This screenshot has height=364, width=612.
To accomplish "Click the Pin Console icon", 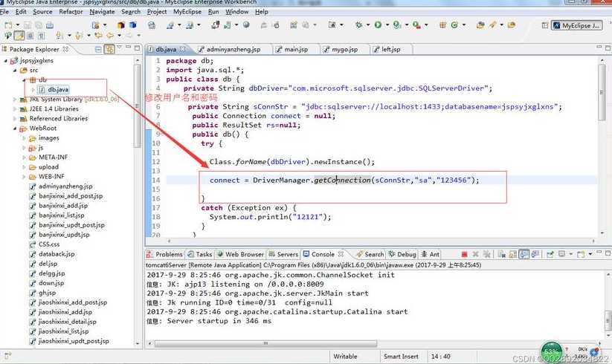I will [x=550, y=255].
